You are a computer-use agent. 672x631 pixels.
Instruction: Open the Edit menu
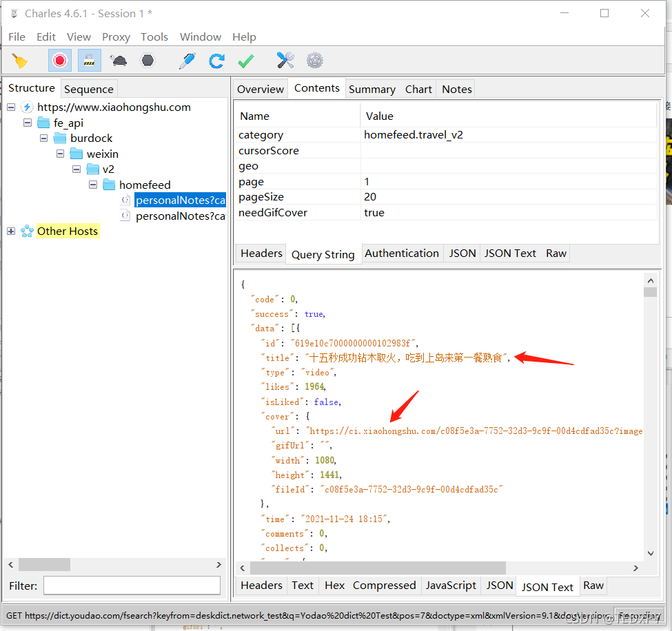[x=46, y=37]
